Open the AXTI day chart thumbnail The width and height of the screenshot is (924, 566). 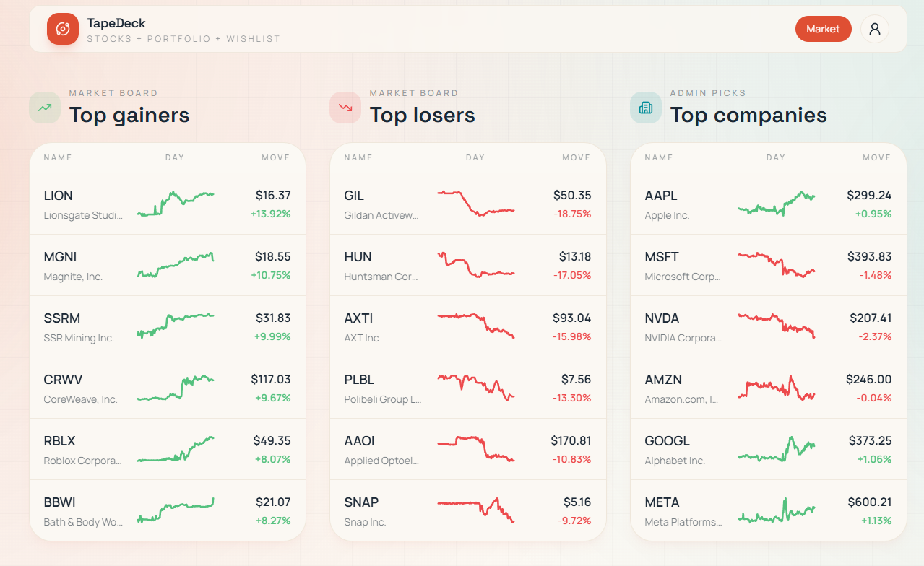point(476,326)
